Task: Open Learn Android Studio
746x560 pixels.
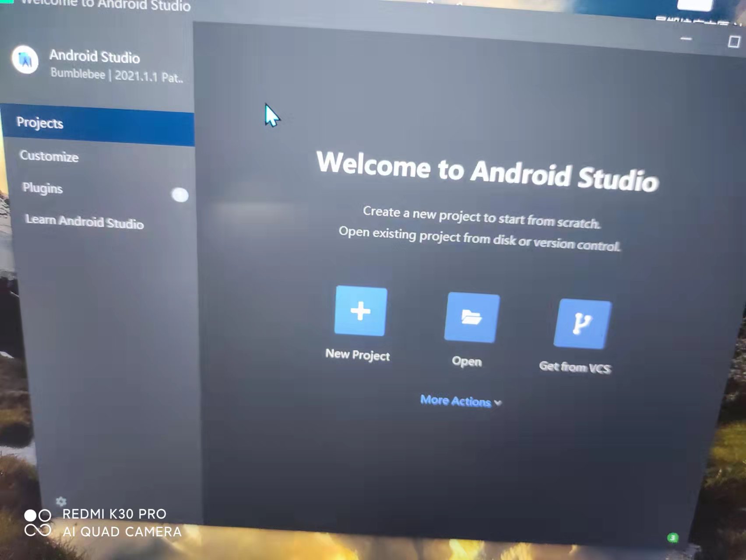Action: [x=85, y=223]
